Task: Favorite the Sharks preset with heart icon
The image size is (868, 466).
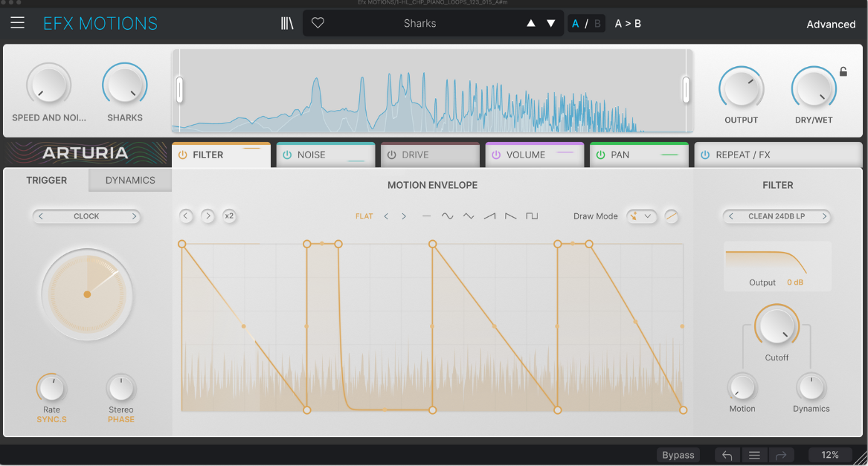Action: coord(318,23)
